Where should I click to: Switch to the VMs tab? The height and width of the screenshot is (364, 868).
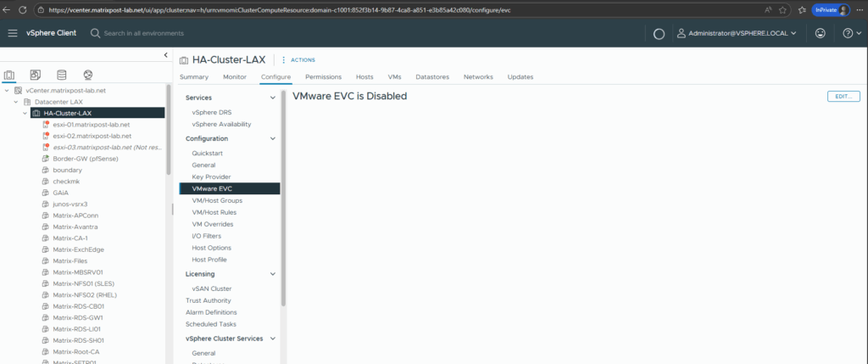tap(395, 77)
